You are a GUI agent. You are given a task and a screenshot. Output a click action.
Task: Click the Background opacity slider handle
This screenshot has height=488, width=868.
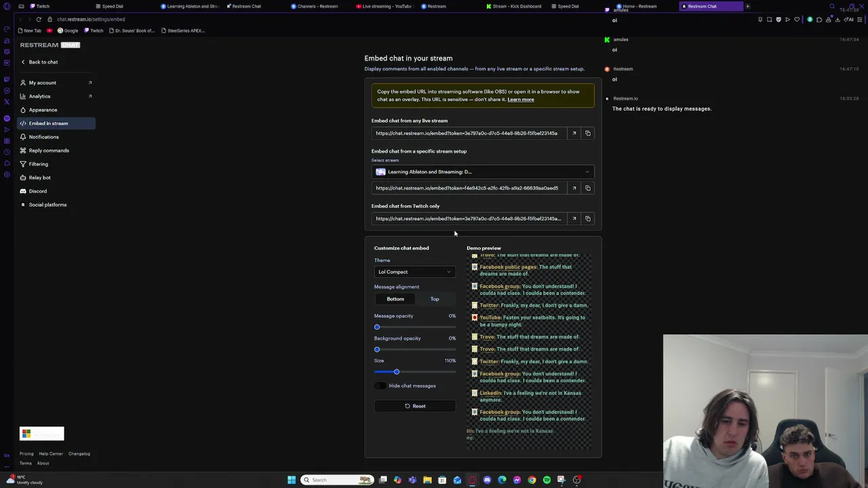(x=377, y=350)
